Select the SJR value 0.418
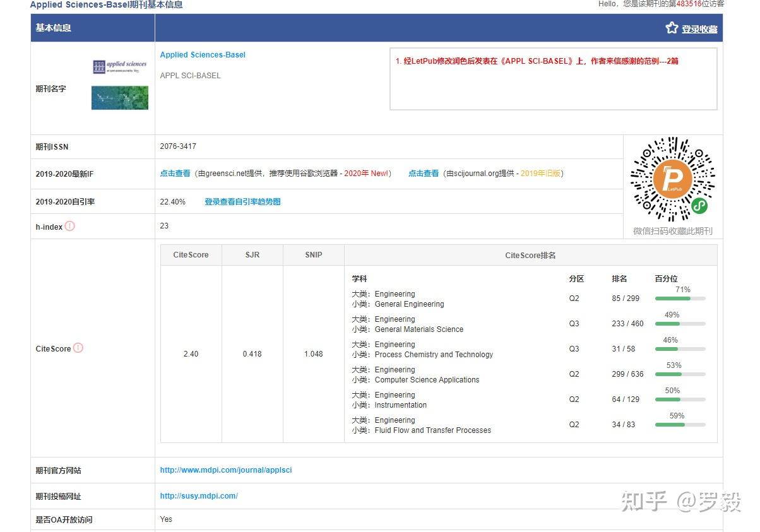Image resolution: width=760 pixels, height=532 pixels. click(x=252, y=354)
